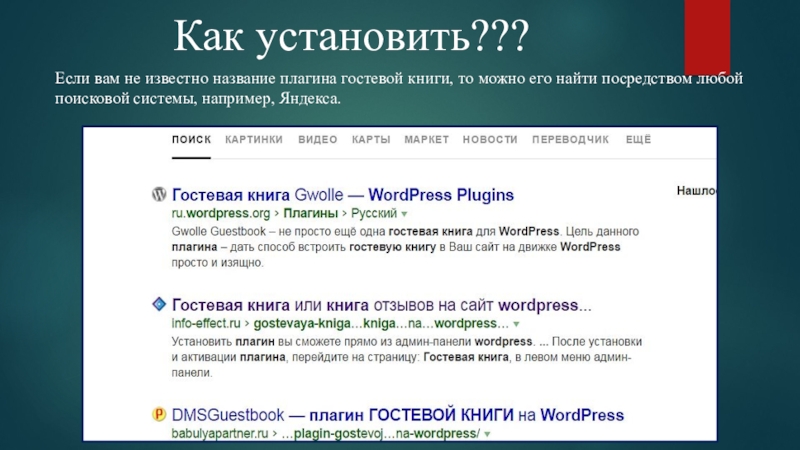Switch to the ВИДЕО tab
Screen dimensions: 800x450
coord(318,140)
